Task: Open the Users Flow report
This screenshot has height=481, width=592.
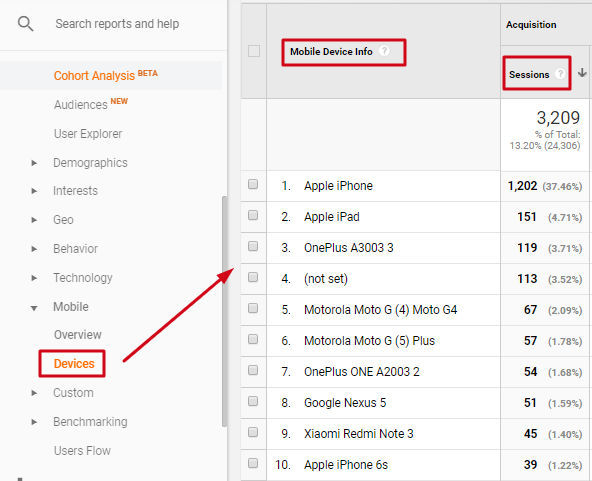Action: pos(82,450)
